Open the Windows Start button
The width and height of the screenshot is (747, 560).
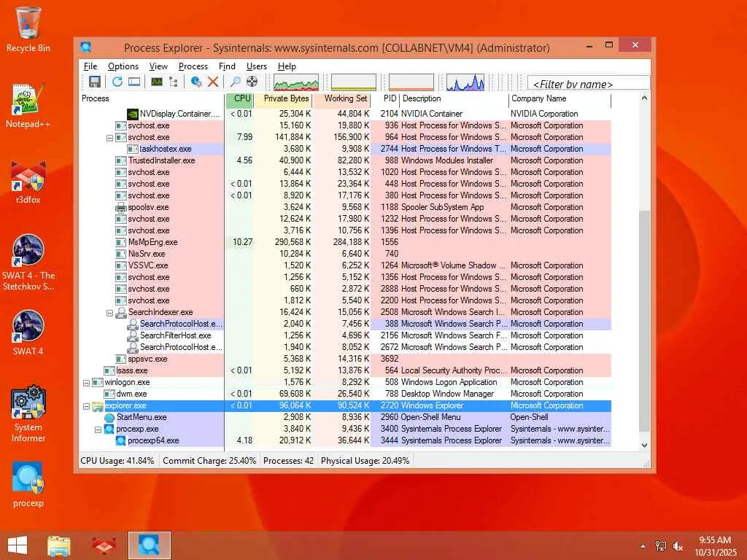18,545
